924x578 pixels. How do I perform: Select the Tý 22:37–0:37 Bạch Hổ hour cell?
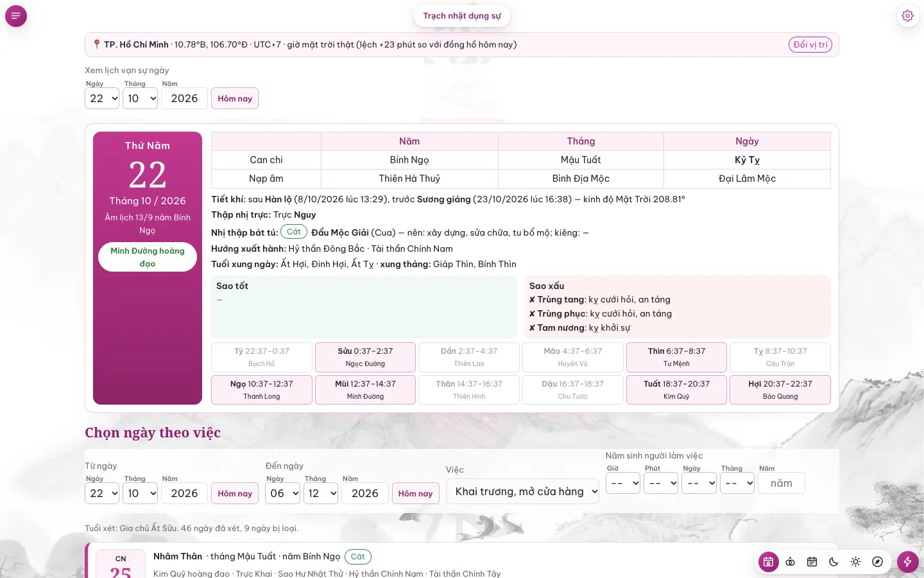(x=262, y=357)
